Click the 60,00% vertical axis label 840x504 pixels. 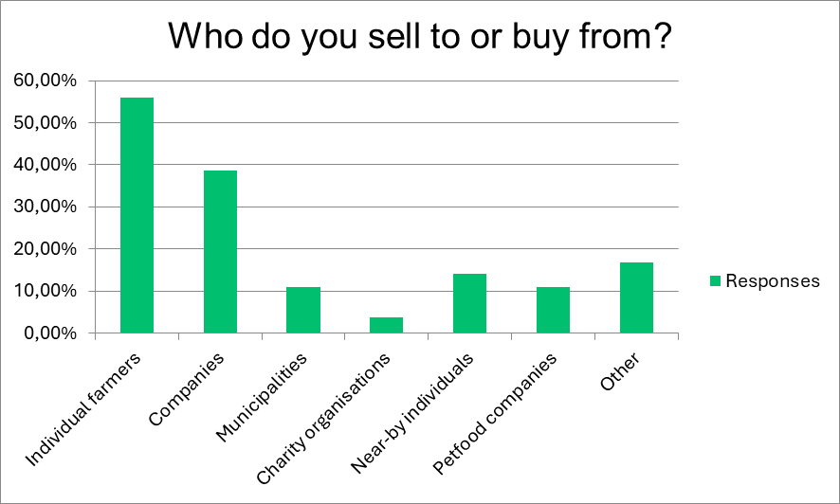(x=46, y=81)
